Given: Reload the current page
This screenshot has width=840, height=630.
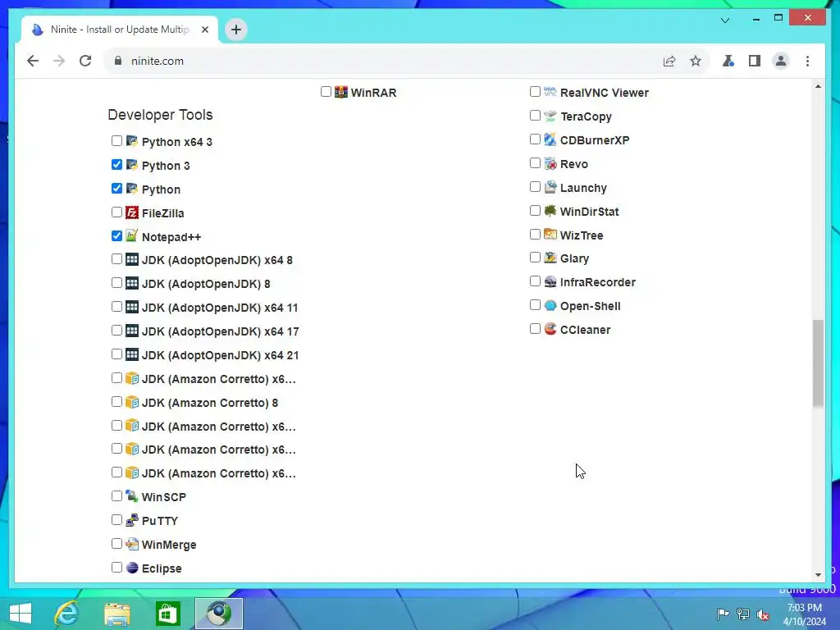Looking at the screenshot, I should [x=85, y=61].
